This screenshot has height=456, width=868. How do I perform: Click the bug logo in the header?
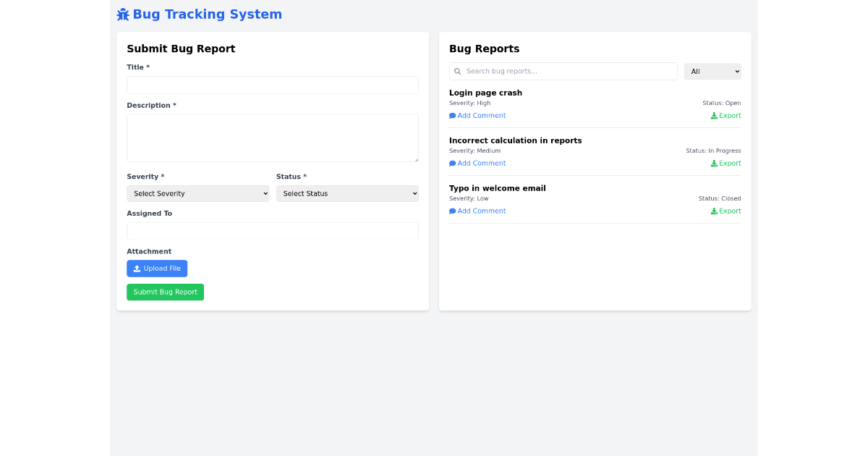122,14
